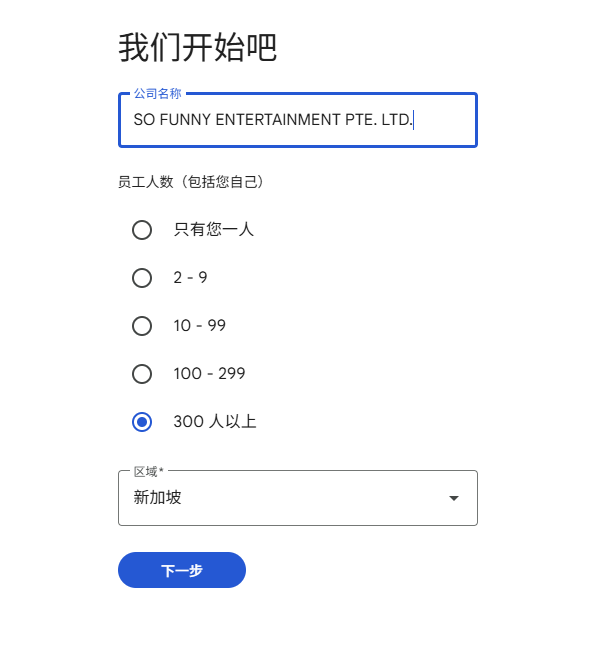Image resolution: width=604 pixels, height=649 pixels.
Task: Click the 公司名称 floating field label
Action: (x=157, y=94)
